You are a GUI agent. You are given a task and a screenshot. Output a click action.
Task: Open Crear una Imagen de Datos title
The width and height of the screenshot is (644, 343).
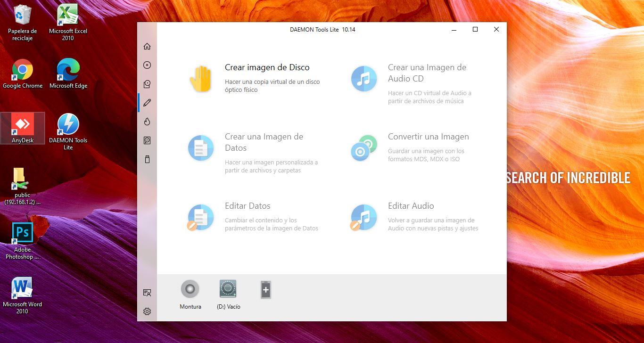point(264,142)
